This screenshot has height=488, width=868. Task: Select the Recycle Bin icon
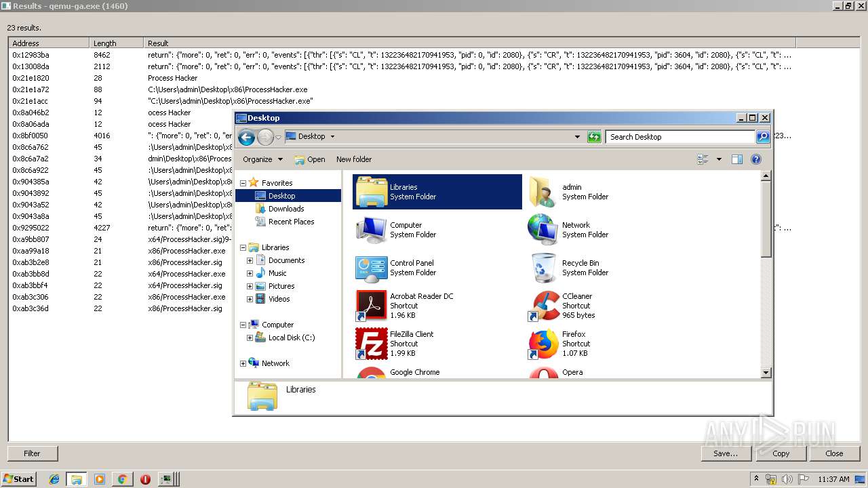pyautogui.click(x=543, y=268)
